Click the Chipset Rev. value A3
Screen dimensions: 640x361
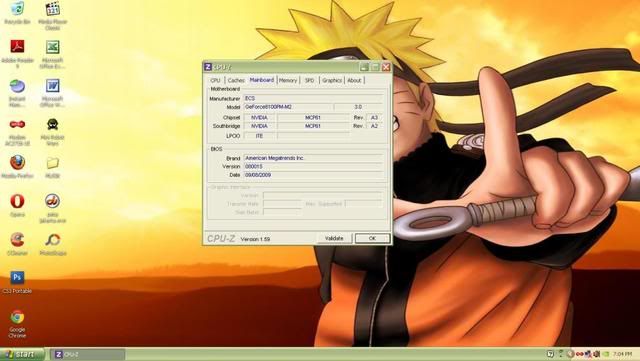click(374, 118)
